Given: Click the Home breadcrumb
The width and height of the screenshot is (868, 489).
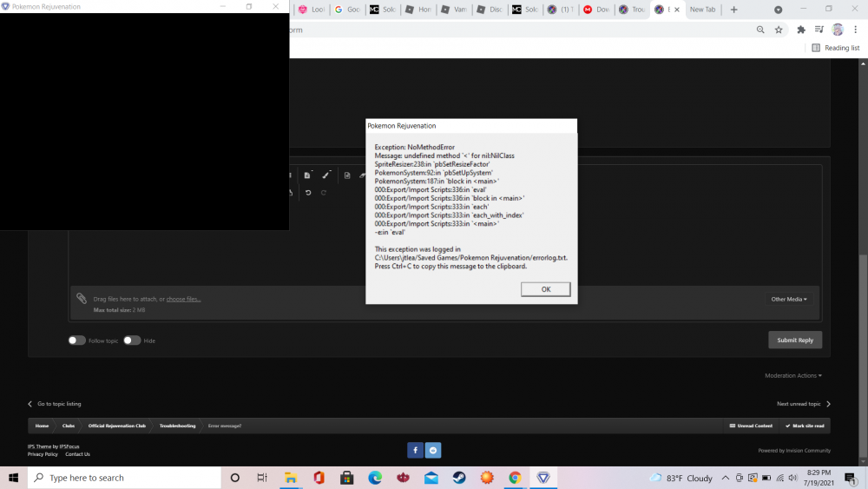Looking at the screenshot, I should [x=42, y=426].
